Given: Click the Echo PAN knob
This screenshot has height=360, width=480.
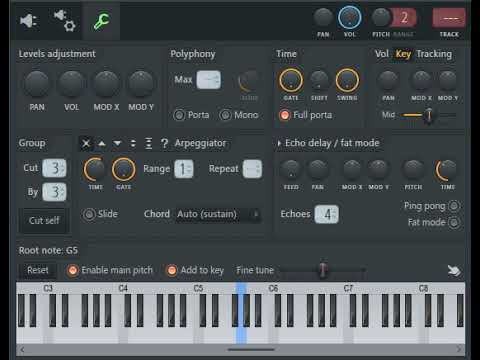Looking at the screenshot, I should click(x=318, y=170).
